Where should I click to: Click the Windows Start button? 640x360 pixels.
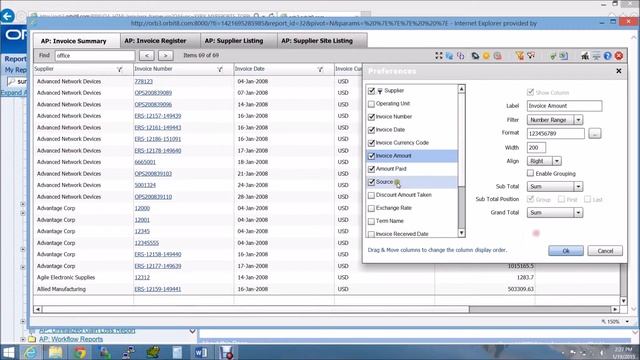tap(8, 352)
